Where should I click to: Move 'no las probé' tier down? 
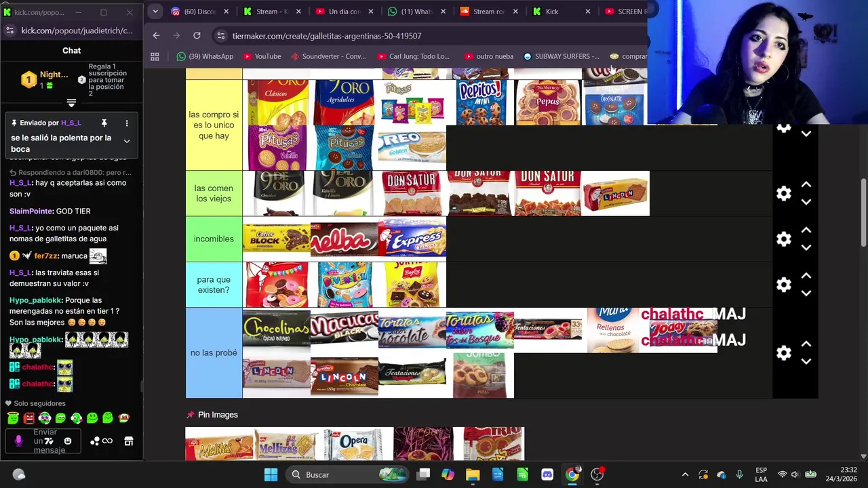point(806,361)
